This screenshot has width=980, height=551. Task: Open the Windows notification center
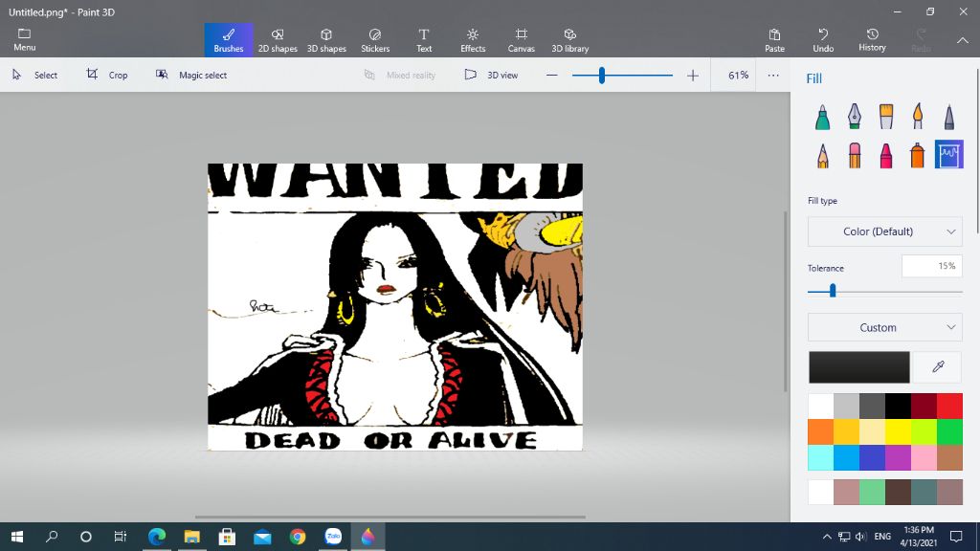956,537
